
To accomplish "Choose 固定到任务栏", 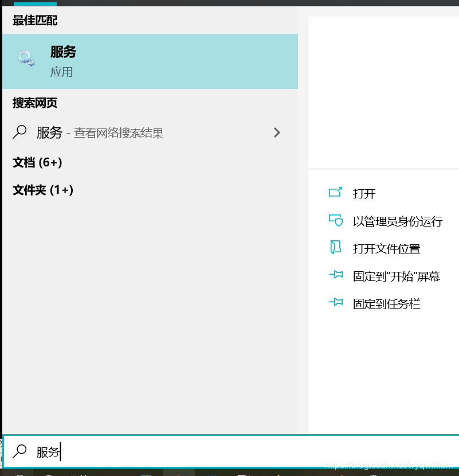I will [x=386, y=304].
